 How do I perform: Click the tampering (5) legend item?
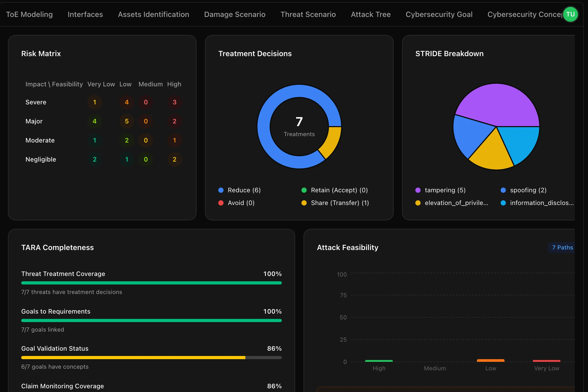440,190
